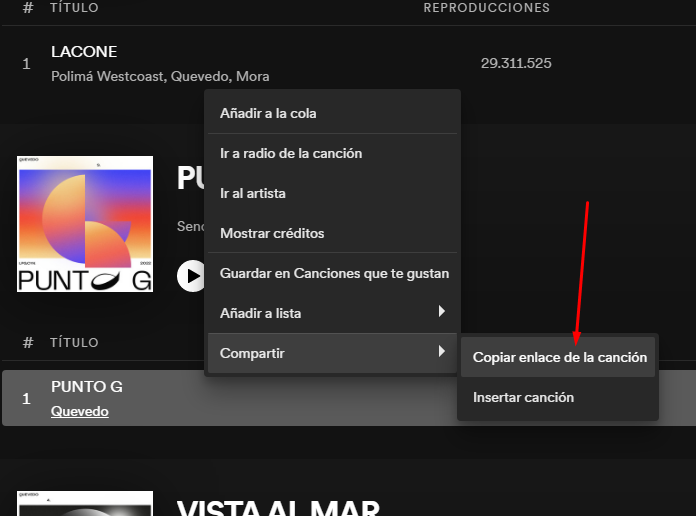Select Añadir a la cola
Viewport: 696px width, 516px height.
pos(268,113)
